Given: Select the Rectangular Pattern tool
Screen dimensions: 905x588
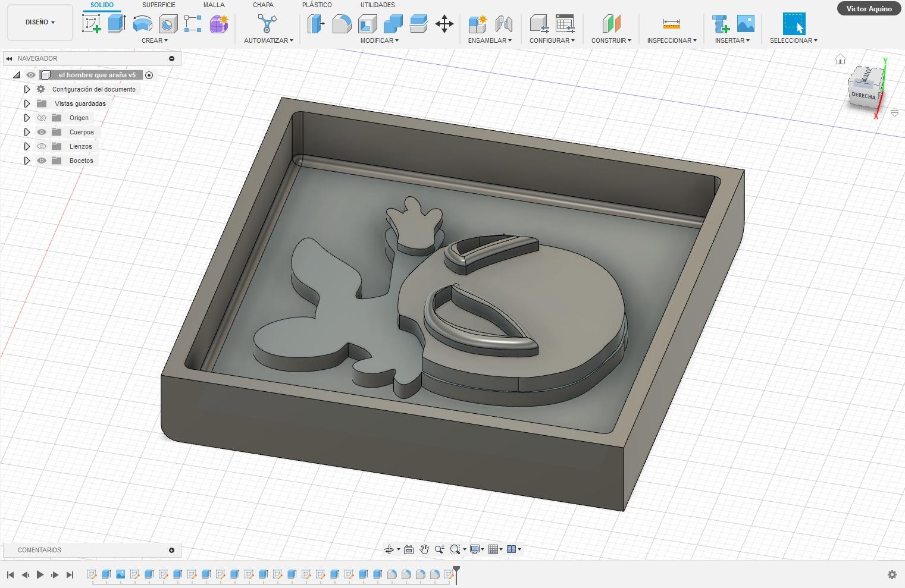Looking at the screenshot, I should [193, 24].
